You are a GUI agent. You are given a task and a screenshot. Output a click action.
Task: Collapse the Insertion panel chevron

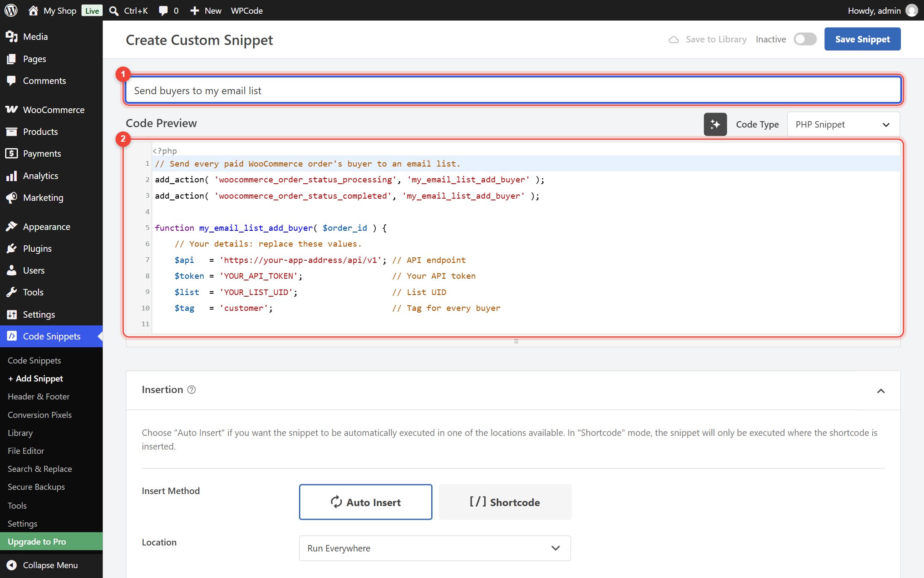881,390
